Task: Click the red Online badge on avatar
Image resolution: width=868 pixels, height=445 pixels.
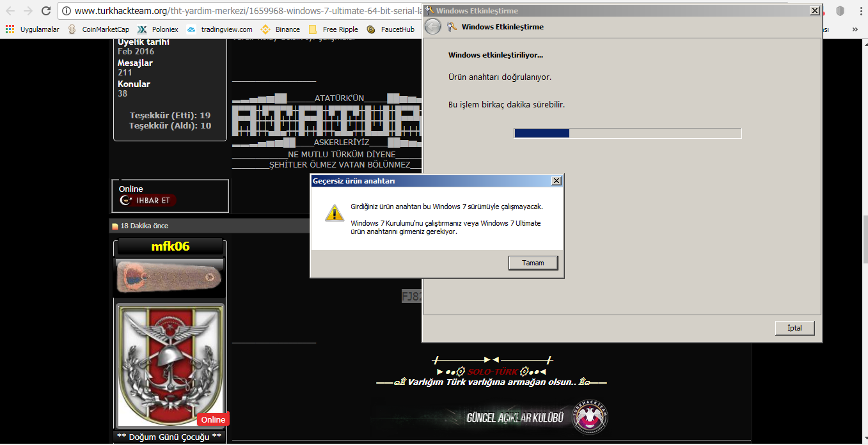Action: (x=213, y=419)
